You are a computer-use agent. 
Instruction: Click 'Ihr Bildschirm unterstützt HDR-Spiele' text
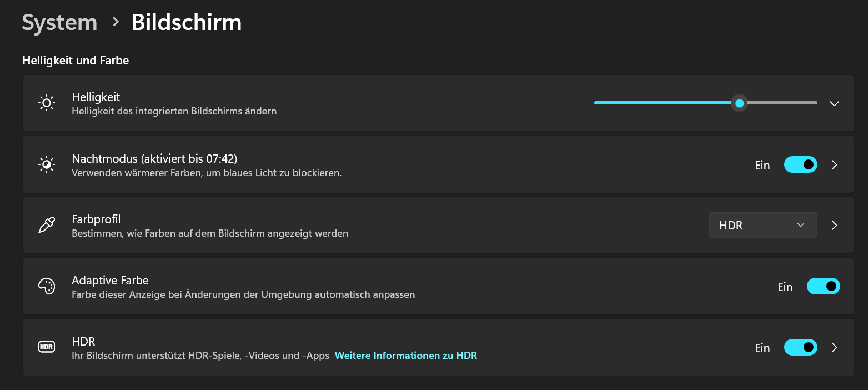click(x=200, y=356)
